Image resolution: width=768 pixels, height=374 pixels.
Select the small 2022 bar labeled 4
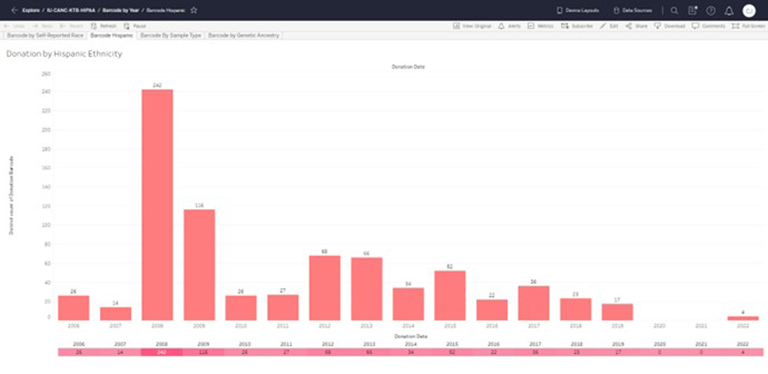click(743, 318)
